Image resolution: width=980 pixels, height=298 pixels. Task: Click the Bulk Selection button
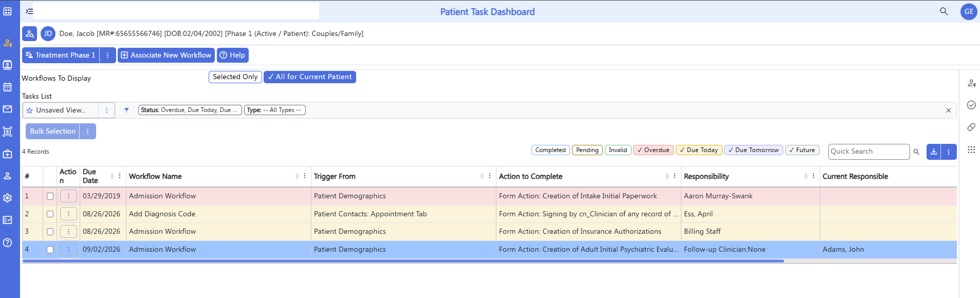click(x=52, y=132)
